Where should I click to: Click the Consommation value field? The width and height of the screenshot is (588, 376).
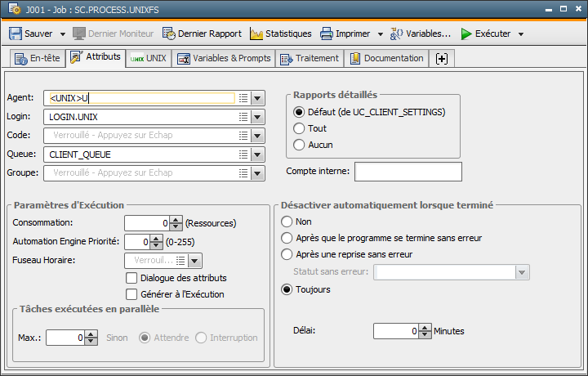(x=147, y=223)
